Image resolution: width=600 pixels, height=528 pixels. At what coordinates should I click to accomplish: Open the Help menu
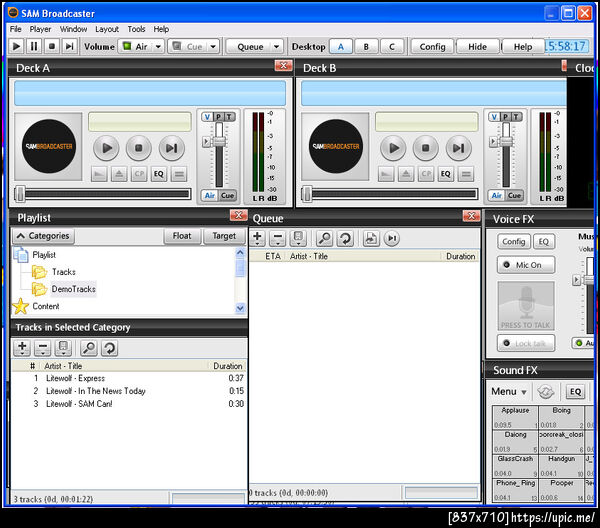click(x=161, y=29)
